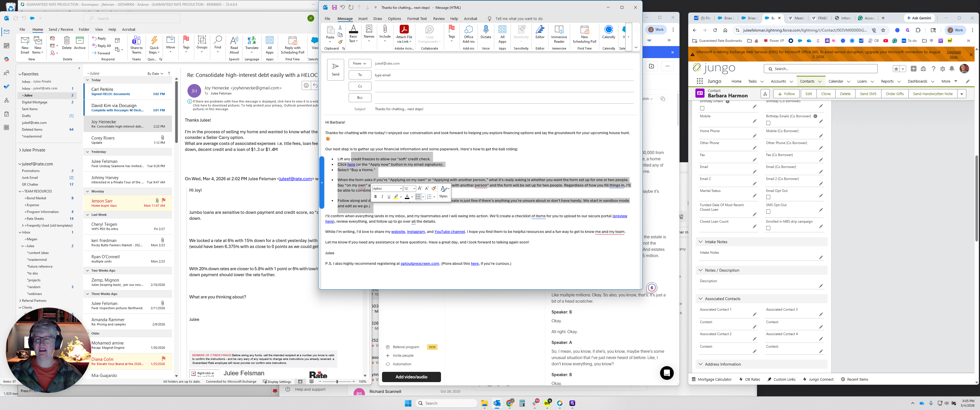Click the font color swatch in mini toolbar
The height and width of the screenshot is (410, 980).
coord(407,197)
